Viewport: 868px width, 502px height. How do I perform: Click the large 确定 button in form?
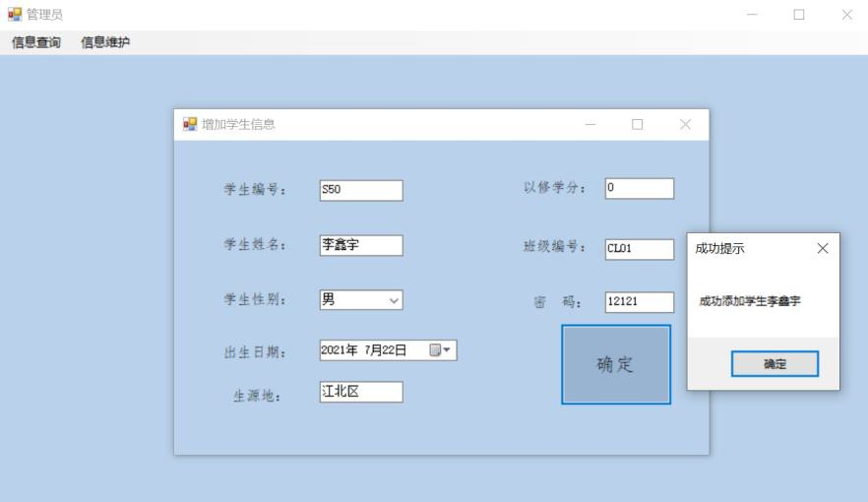tap(616, 364)
